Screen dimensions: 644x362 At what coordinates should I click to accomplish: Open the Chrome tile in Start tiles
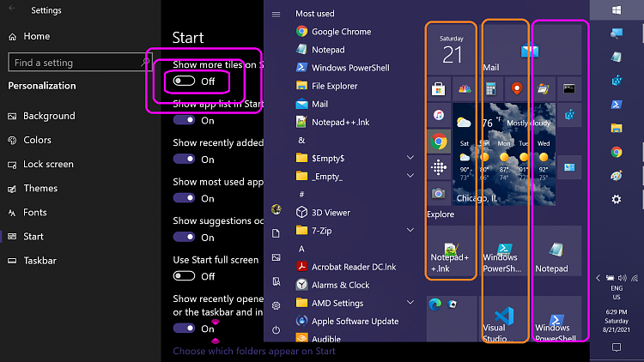pyautogui.click(x=438, y=142)
